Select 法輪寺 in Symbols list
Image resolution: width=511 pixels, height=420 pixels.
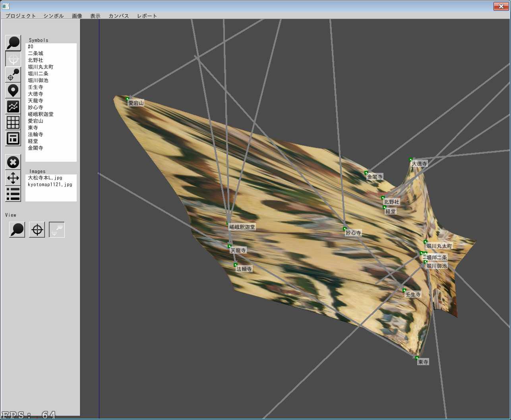tap(51, 134)
